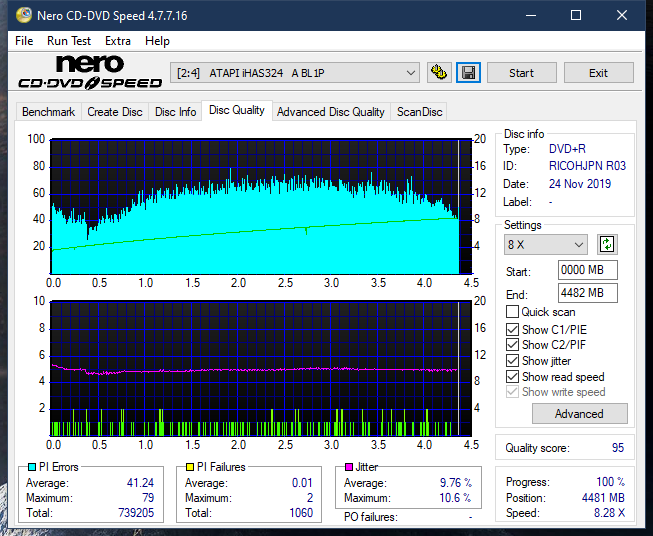This screenshot has height=536, width=653.
Task: Open the File menu
Action: pos(24,41)
